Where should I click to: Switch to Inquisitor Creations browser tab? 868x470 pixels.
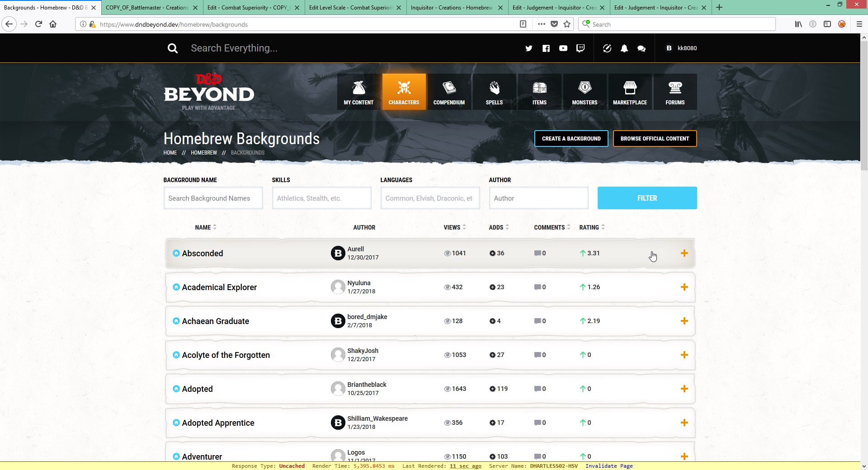(x=452, y=8)
